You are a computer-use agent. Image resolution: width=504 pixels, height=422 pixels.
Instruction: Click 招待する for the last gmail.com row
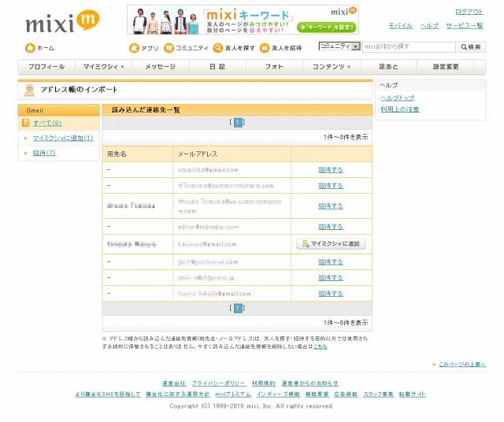coord(331,294)
